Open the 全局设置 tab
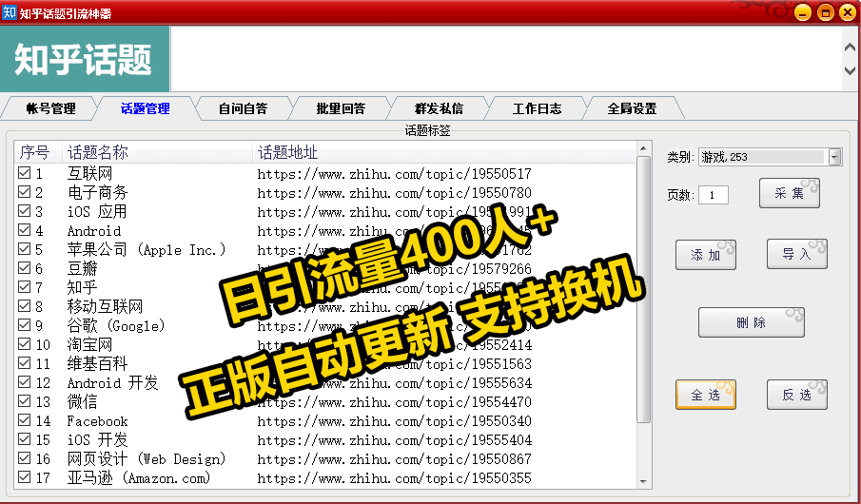 click(632, 108)
